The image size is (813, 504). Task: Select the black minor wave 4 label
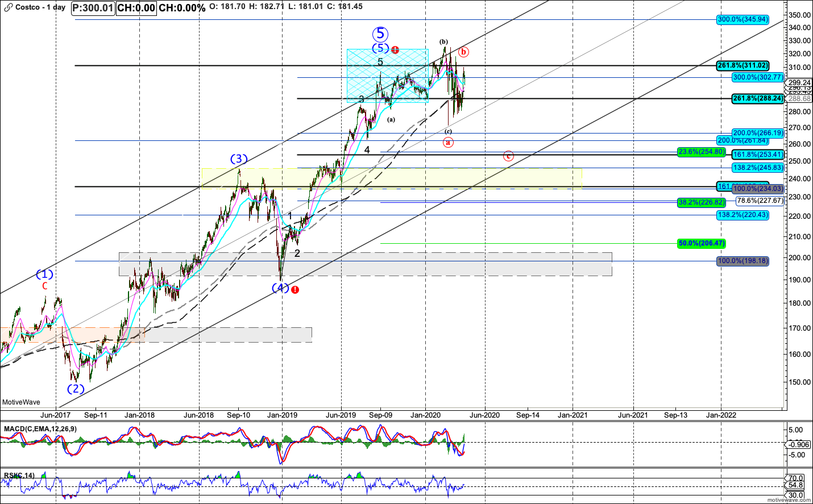click(367, 150)
